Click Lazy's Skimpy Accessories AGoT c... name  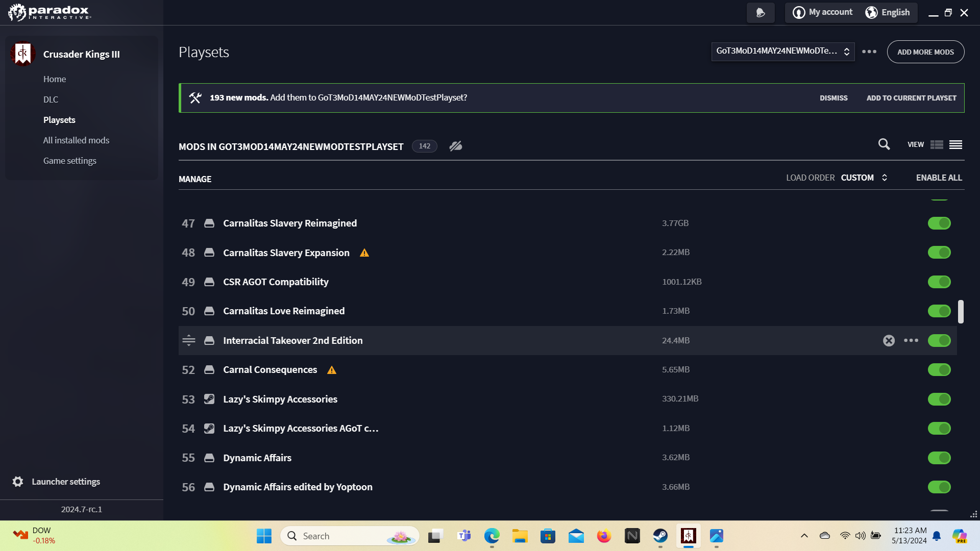pyautogui.click(x=301, y=429)
